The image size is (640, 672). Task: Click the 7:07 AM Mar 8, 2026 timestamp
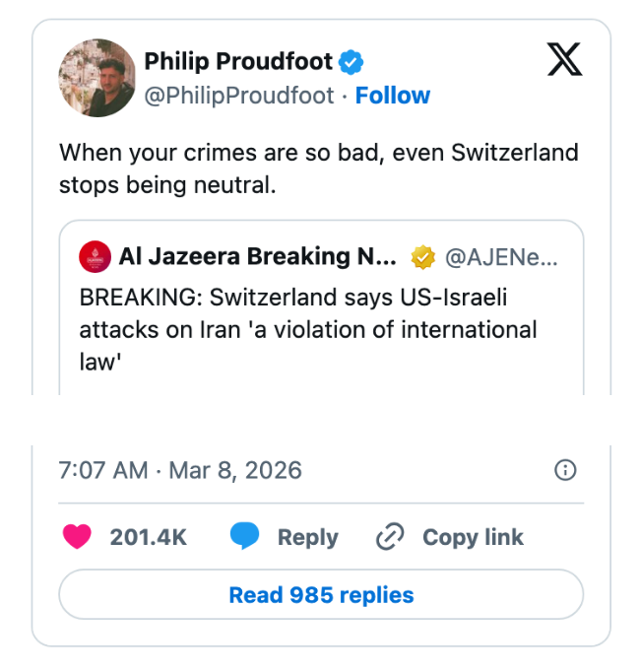(180, 470)
